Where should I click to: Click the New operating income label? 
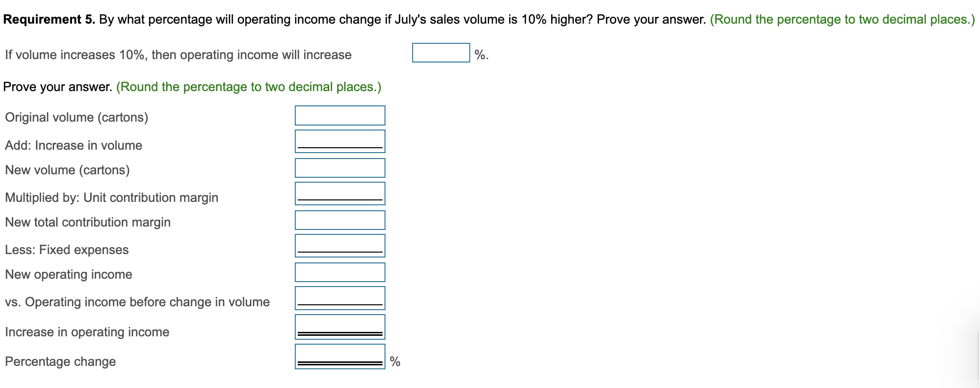[68, 274]
